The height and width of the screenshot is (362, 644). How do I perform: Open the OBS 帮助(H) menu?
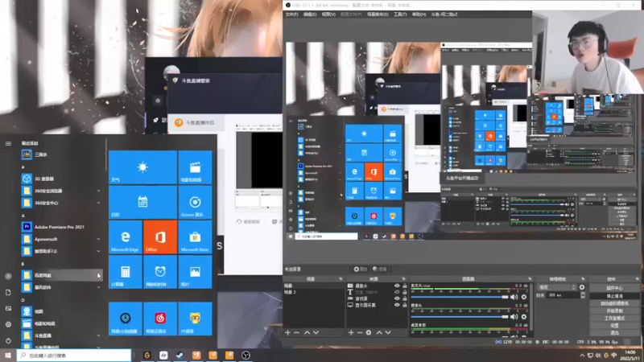(x=419, y=14)
